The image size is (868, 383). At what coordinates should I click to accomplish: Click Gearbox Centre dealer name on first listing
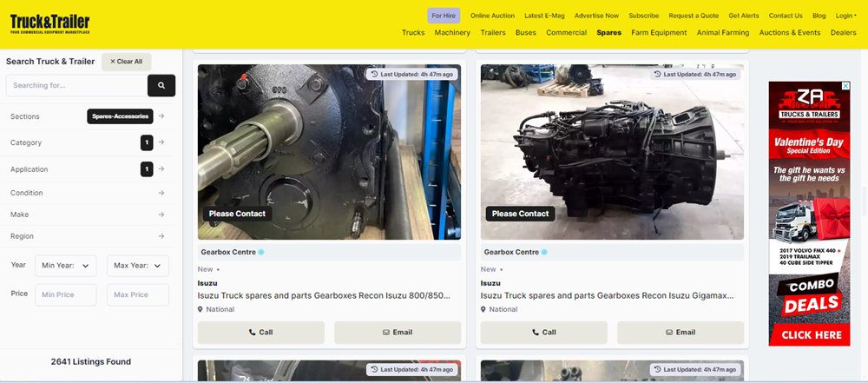point(228,252)
